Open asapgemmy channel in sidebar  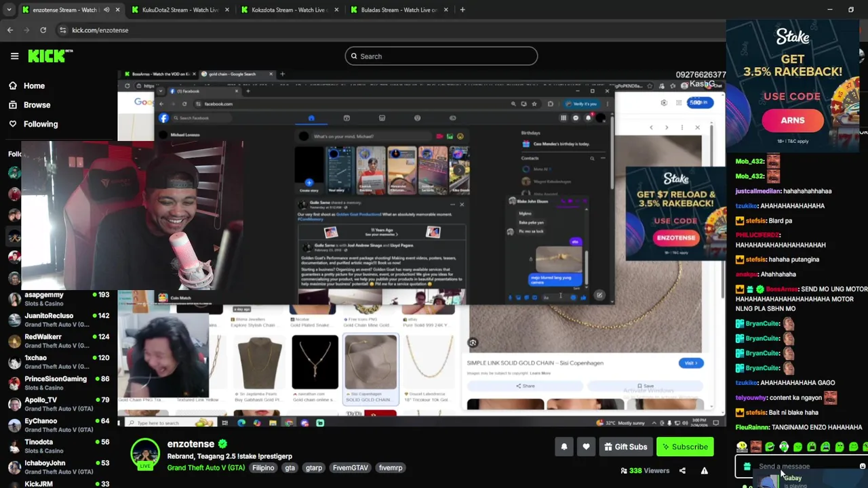(x=58, y=299)
